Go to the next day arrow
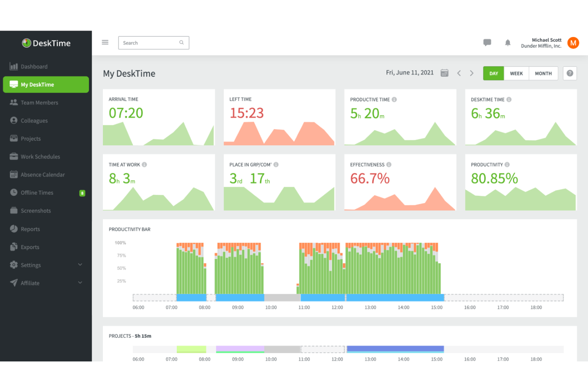 point(472,73)
